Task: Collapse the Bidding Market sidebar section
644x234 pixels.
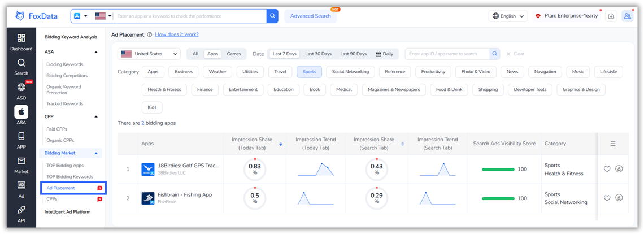Action: (x=96, y=153)
